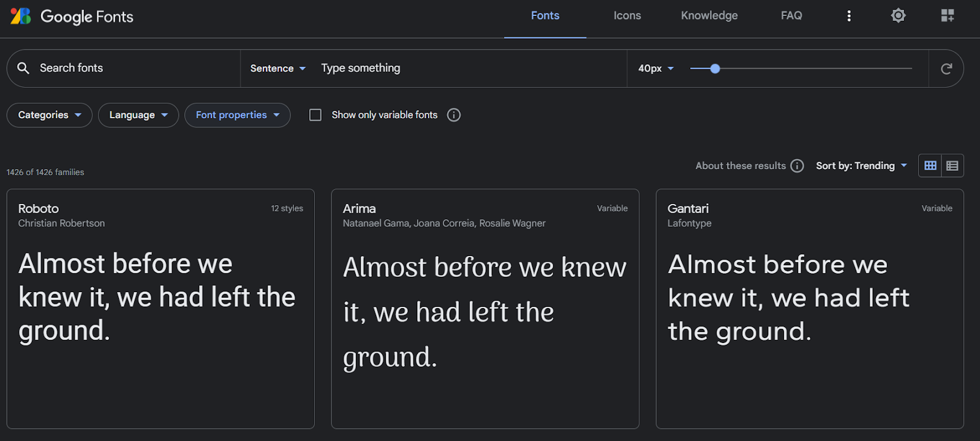Show info about variable fonts
Screen dimensions: 980x441
coord(454,115)
